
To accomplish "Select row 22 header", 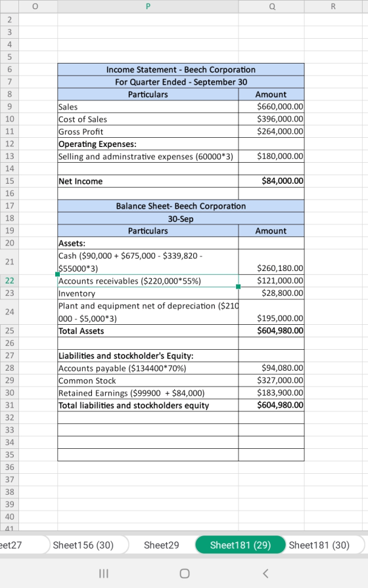I will [x=9, y=280].
